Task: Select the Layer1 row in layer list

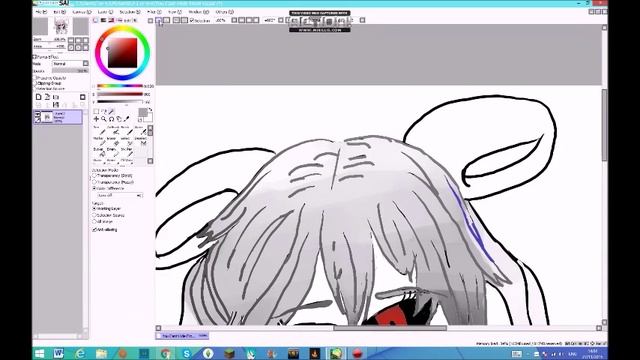Action: coord(58,117)
